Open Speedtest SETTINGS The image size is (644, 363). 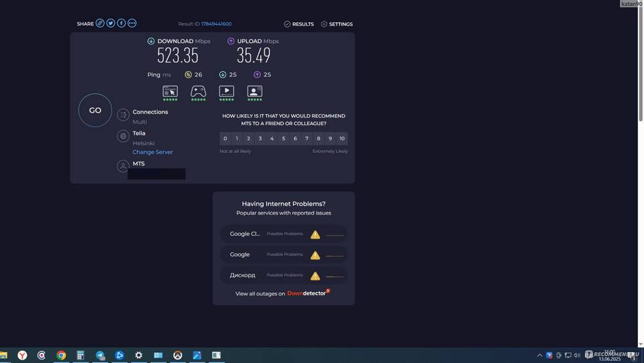337,24
